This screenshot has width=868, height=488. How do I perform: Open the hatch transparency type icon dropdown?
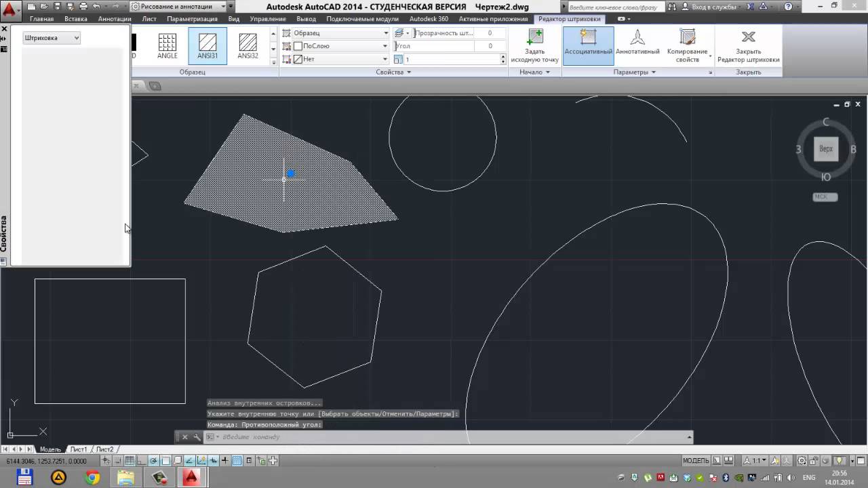401,33
